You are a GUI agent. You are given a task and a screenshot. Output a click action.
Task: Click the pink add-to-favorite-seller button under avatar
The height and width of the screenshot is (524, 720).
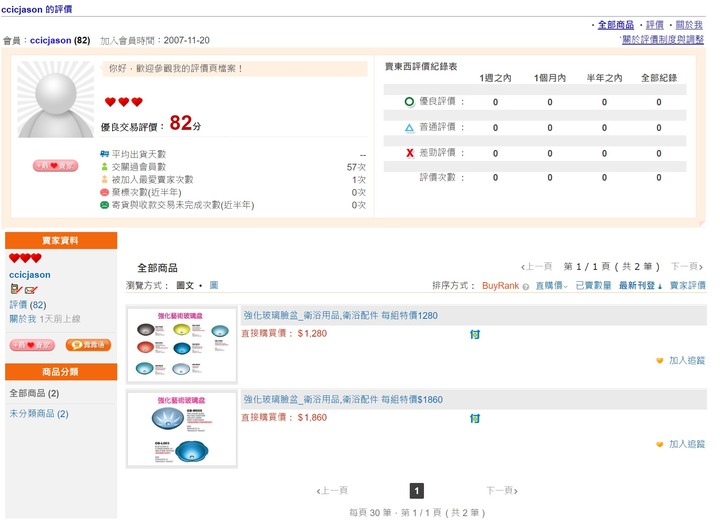coord(56,165)
